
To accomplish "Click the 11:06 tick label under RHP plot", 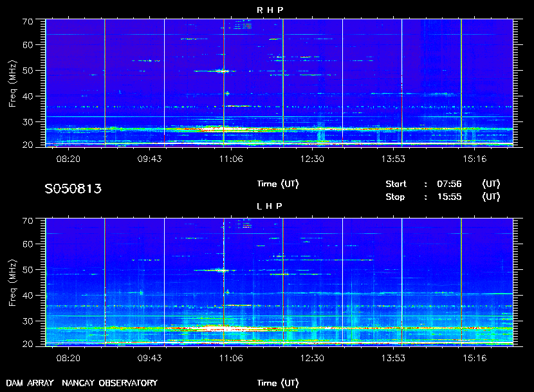I will coord(231,159).
